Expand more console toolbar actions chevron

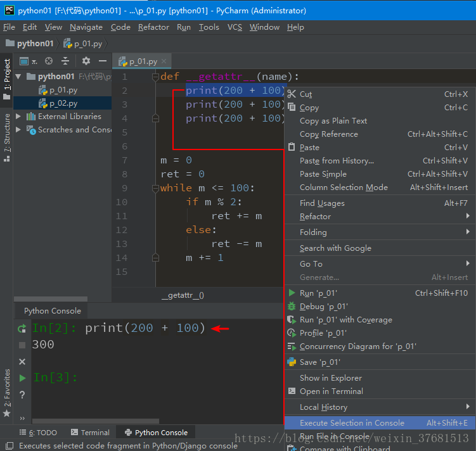tap(22, 418)
